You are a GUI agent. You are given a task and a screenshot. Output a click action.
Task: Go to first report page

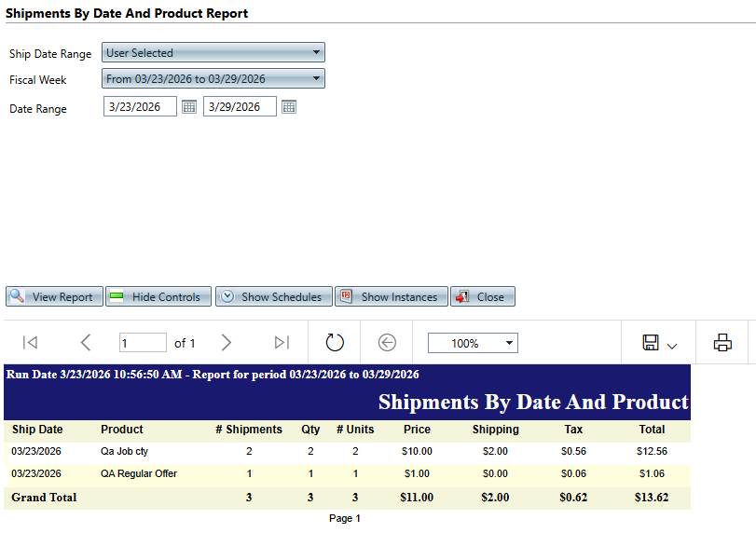30,343
